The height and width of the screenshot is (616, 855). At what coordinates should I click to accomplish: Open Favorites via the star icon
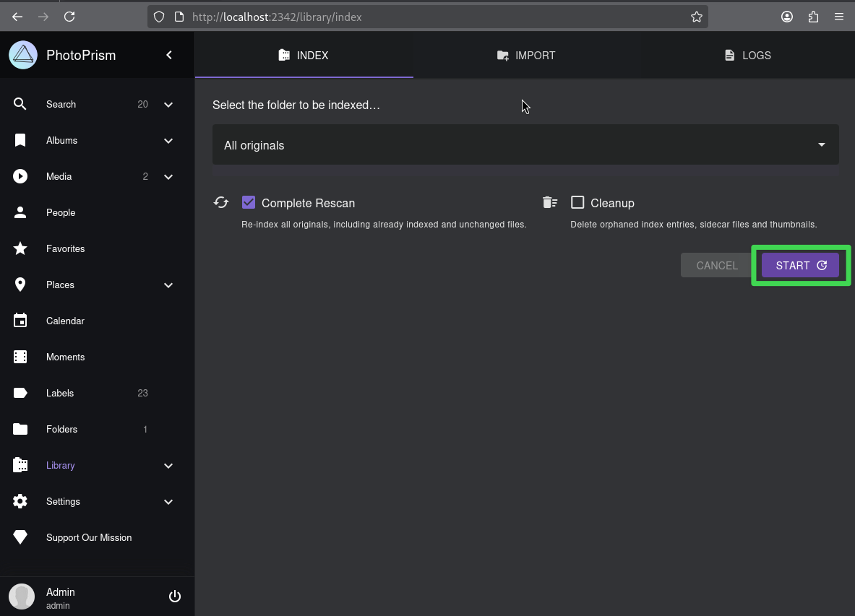click(x=20, y=248)
